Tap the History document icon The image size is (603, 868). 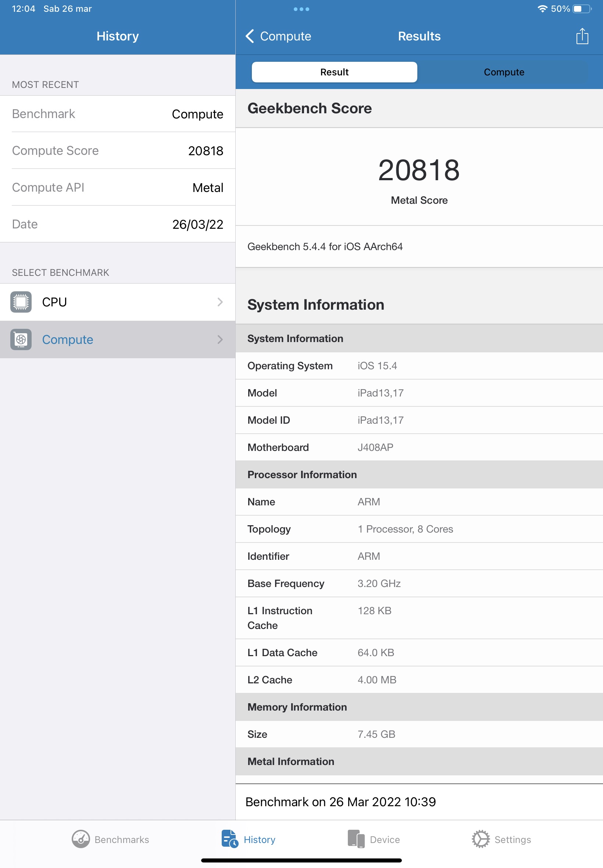[229, 839]
